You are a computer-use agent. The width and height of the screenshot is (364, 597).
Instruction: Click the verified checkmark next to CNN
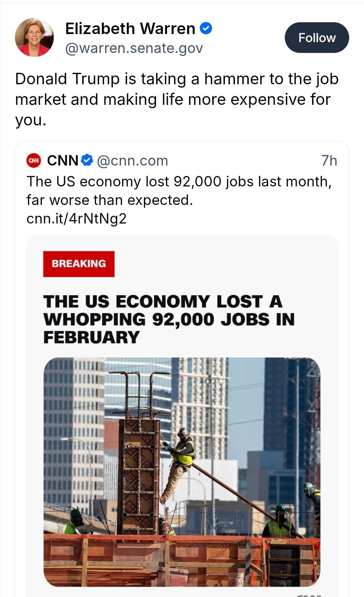(87, 160)
